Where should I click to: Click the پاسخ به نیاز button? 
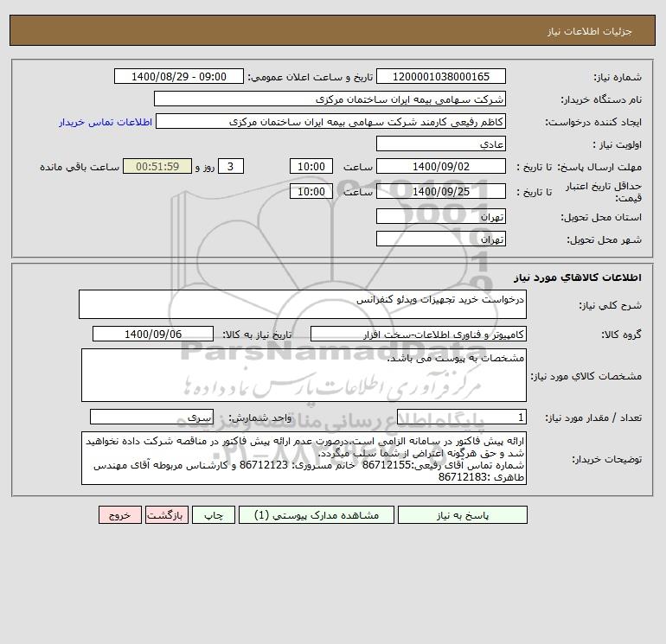coord(463,515)
